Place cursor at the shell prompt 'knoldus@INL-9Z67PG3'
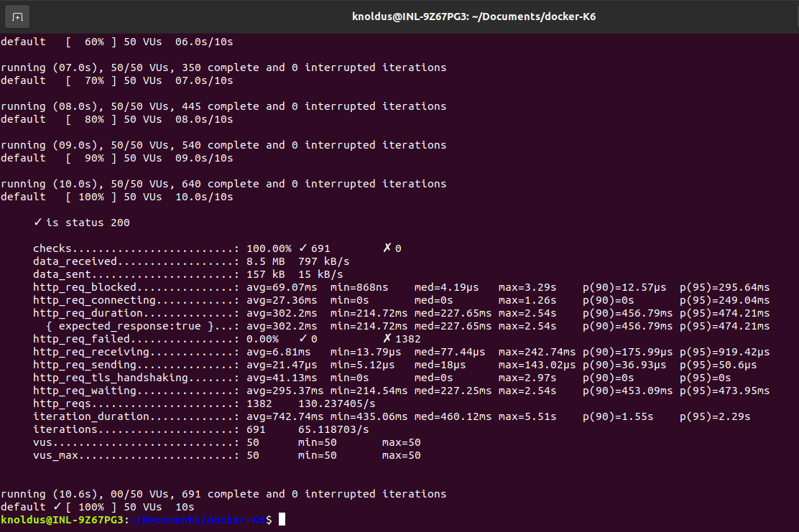 pos(63,520)
